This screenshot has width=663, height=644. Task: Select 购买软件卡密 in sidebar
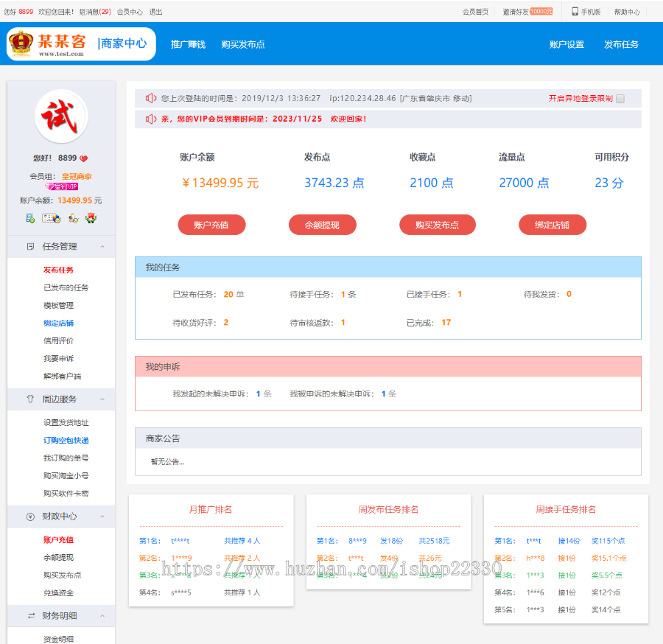coord(66,494)
